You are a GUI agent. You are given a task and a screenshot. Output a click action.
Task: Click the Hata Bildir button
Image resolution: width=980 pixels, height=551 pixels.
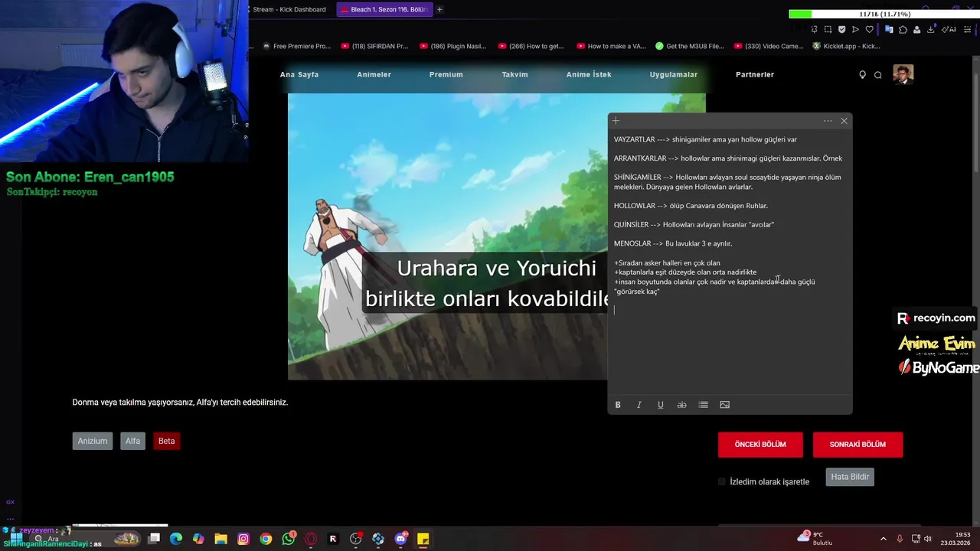pos(850,477)
